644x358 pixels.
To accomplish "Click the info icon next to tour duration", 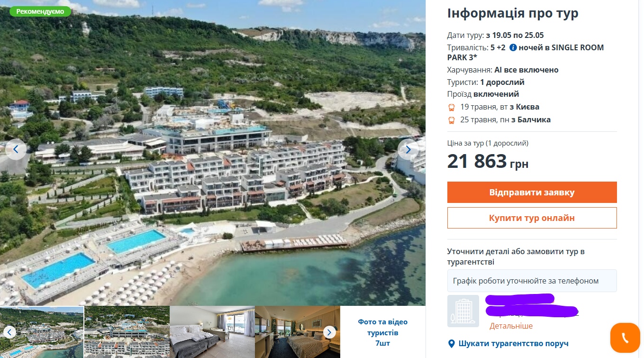I will [x=513, y=47].
